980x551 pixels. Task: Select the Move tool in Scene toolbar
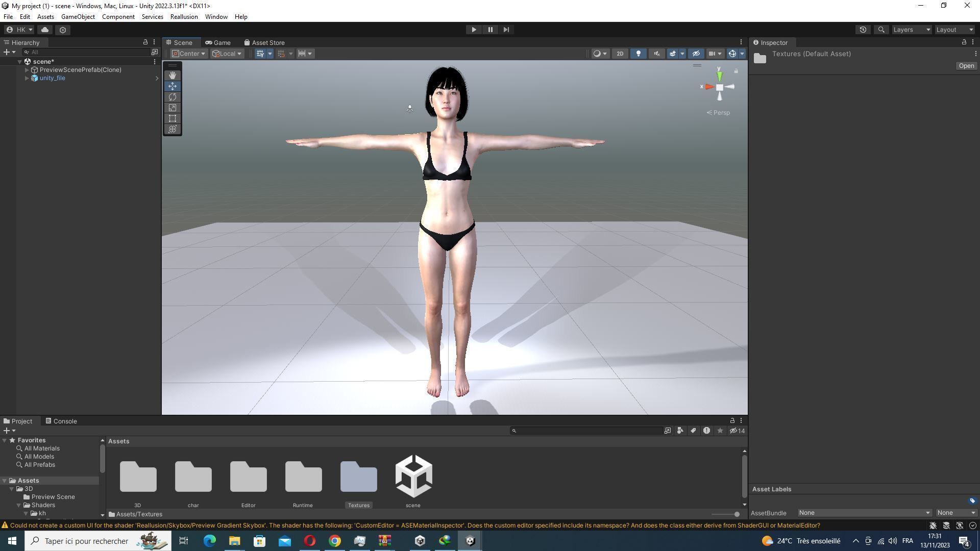click(x=173, y=86)
